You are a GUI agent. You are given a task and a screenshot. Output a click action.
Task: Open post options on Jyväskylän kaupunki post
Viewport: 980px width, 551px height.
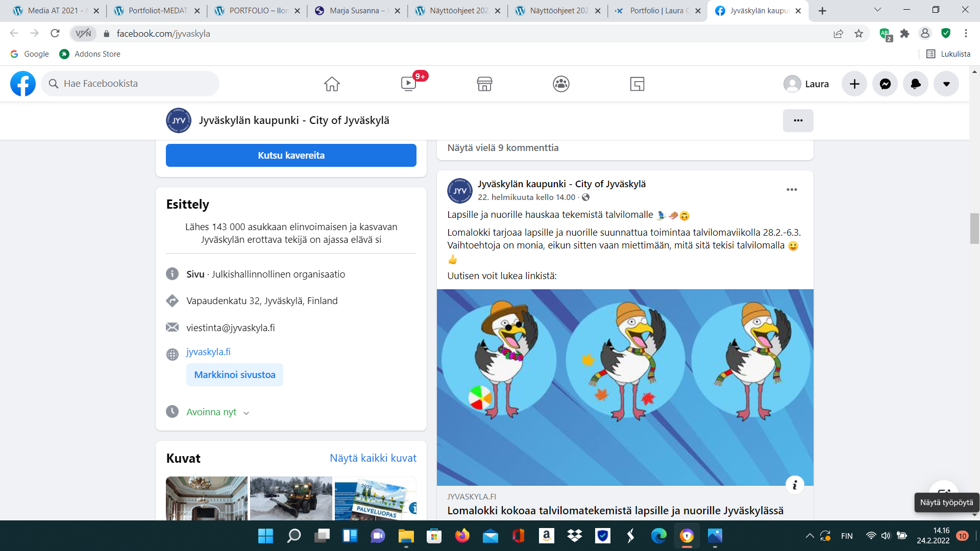[x=792, y=190]
